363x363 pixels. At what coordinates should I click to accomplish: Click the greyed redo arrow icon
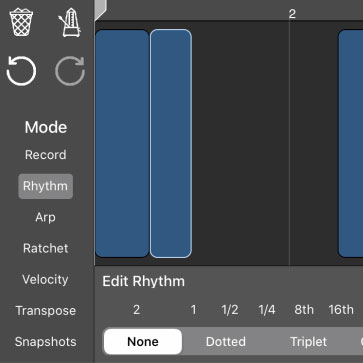(x=70, y=71)
